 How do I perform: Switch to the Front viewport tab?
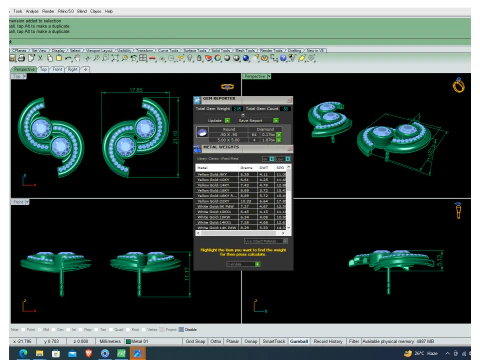pos(57,69)
